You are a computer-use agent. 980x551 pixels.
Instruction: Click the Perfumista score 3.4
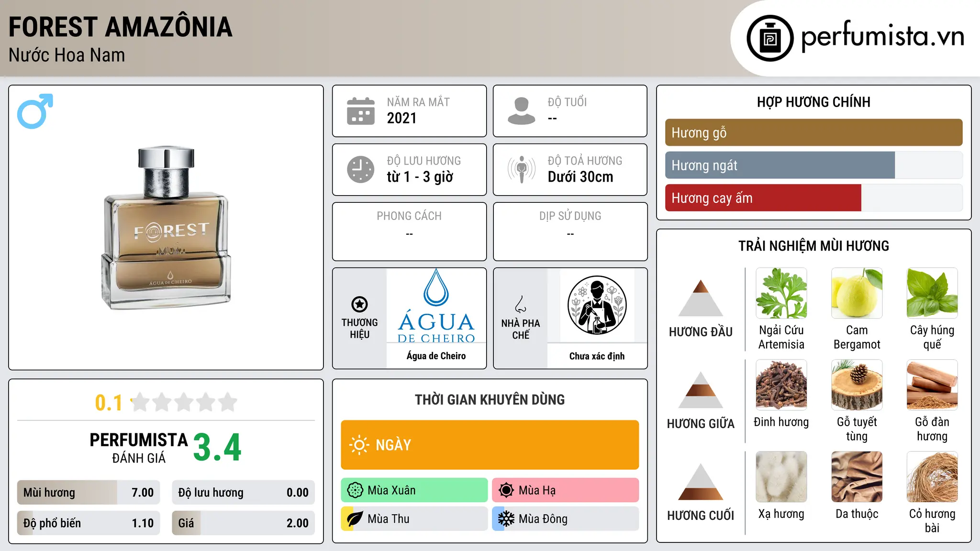(217, 448)
